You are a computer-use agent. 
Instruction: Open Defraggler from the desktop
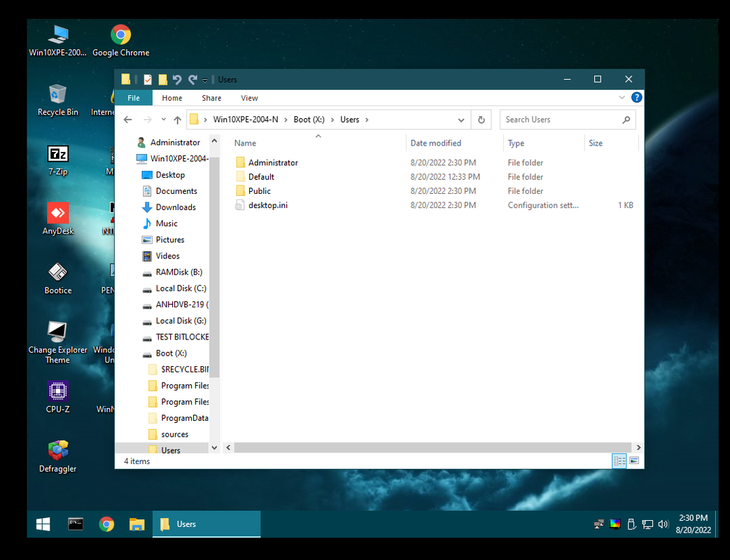click(57, 456)
